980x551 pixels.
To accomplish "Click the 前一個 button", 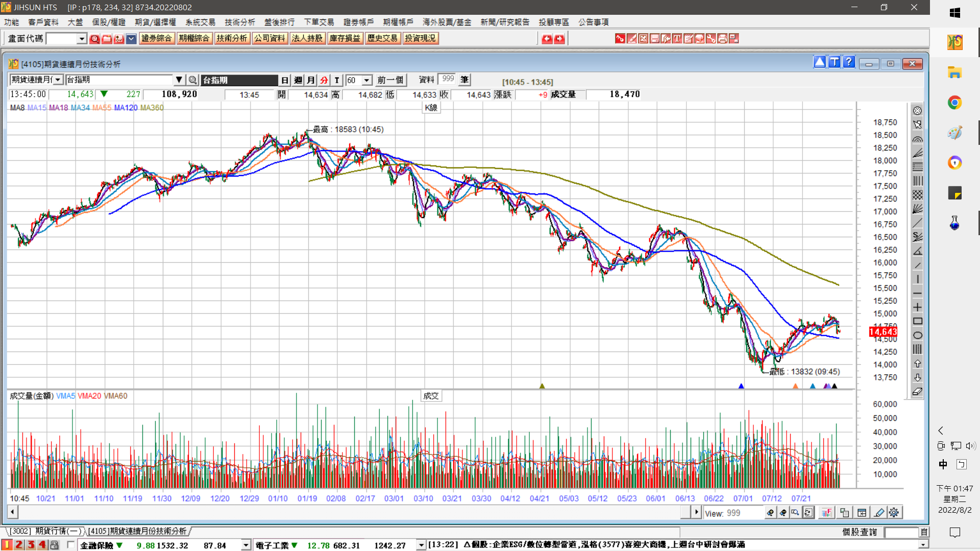I will coord(390,80).
